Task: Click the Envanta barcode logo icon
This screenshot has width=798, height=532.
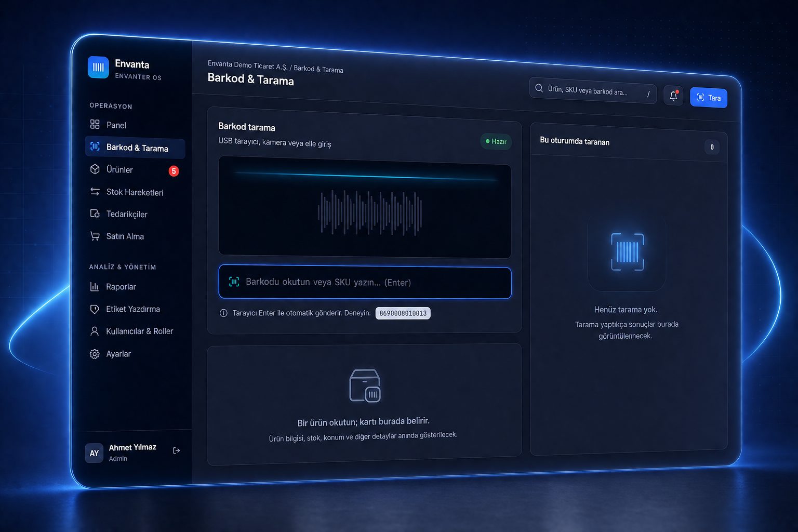Action: 98,67
